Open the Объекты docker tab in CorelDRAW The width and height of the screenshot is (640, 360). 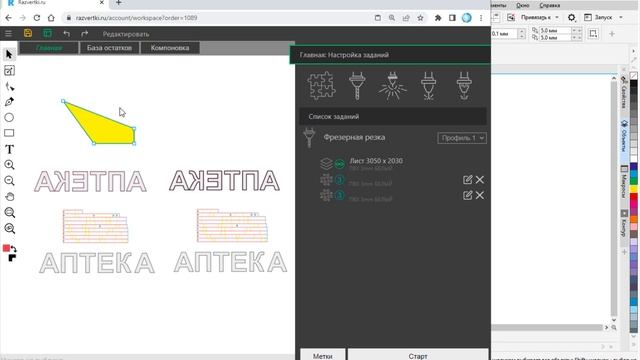coord(624,136)
